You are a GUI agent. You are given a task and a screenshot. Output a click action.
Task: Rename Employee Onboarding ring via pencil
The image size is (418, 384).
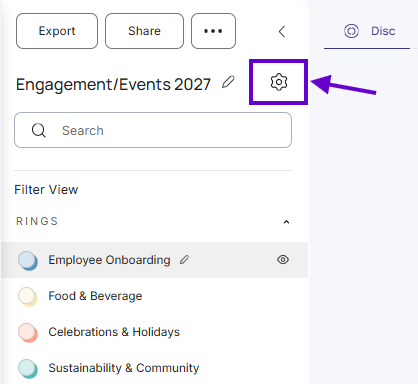[x=184, y=260]
